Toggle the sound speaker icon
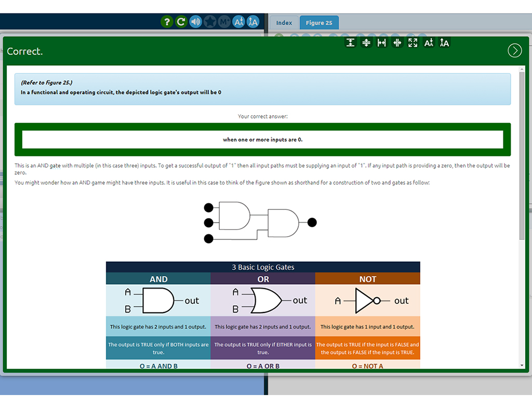The image size is (532, 407). [x=195, y=22]
